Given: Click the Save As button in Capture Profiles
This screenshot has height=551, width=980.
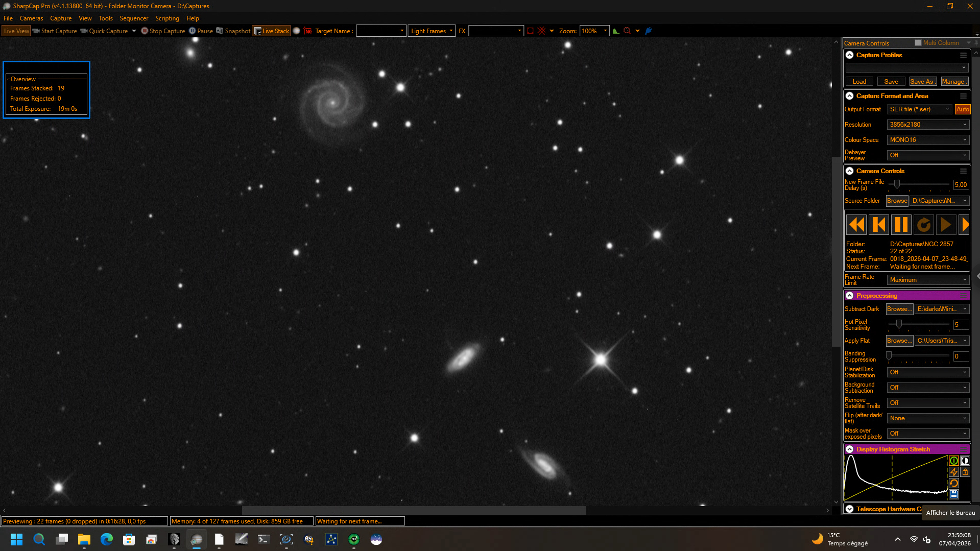Looking at the screenshot, I should [922, 82].
